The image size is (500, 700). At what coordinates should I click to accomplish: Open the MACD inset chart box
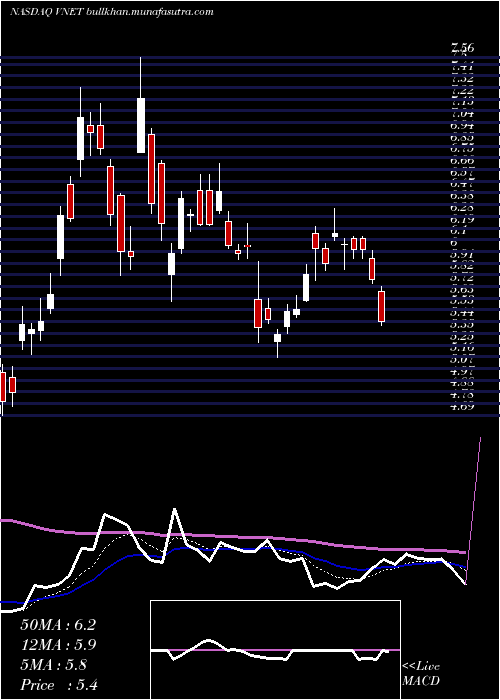pos(275,650)
